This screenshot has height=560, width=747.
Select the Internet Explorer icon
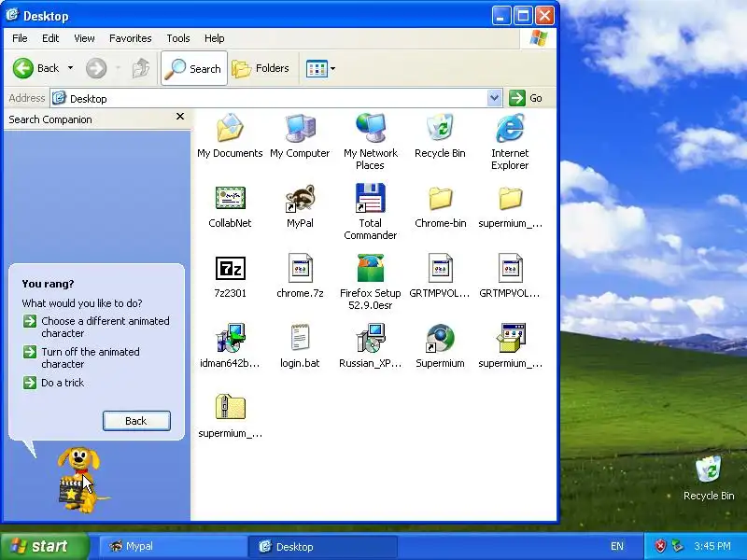(510, 128)
